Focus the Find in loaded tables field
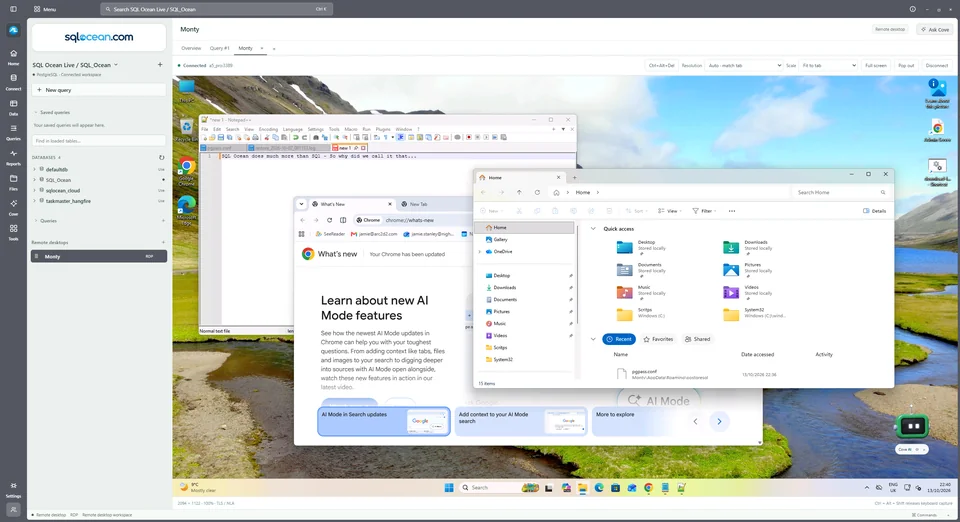 [x=99, y=141]
